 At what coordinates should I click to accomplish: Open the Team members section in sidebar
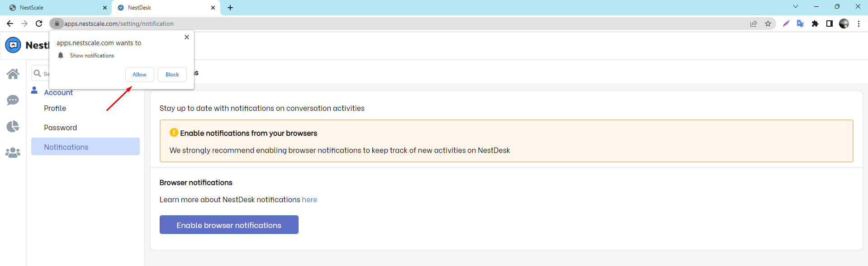pyautogui.click(x=13, y=152)
